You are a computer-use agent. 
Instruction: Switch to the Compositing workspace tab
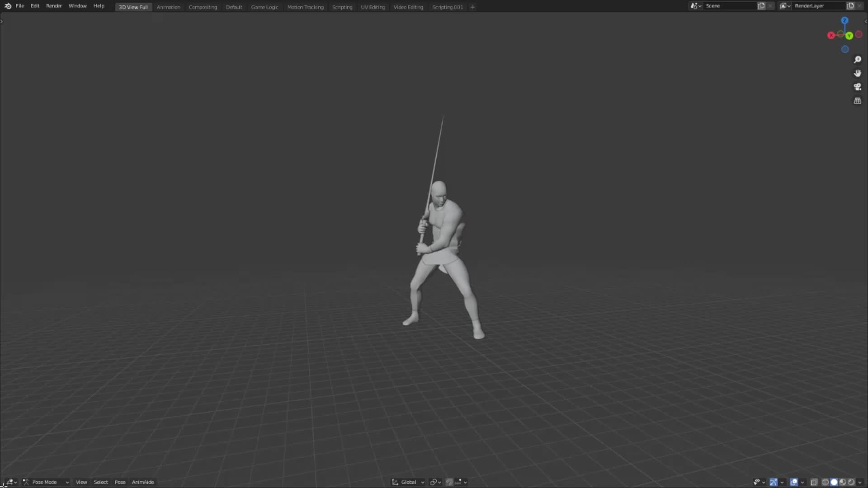tap(203, 7)
